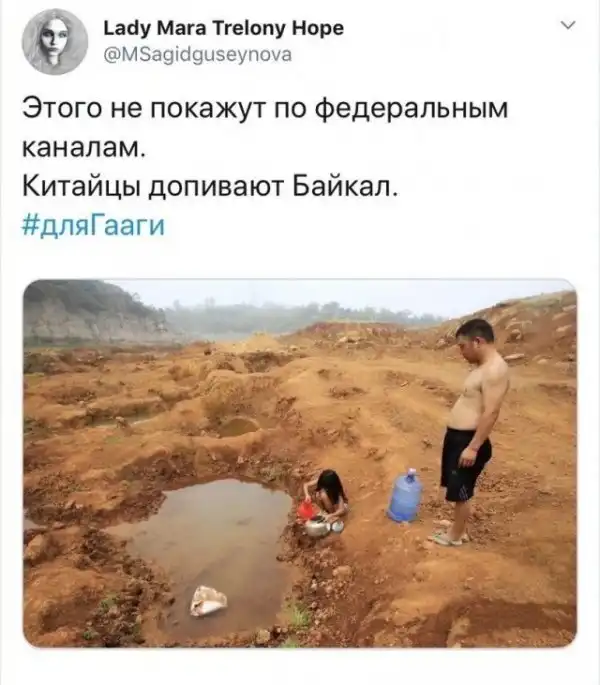600x685 pixels.
Task: Click the white stone in the puddle
Action: [208, 601]
